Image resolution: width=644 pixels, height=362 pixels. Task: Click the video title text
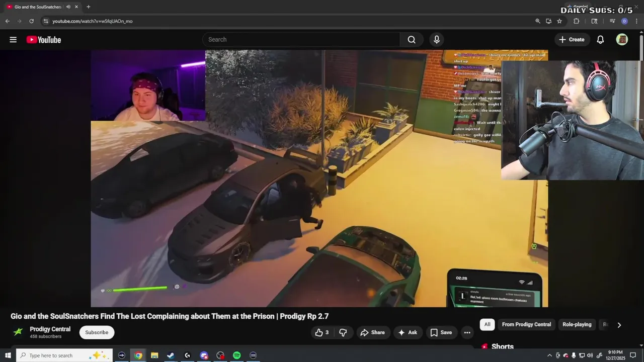click(170, 316)
